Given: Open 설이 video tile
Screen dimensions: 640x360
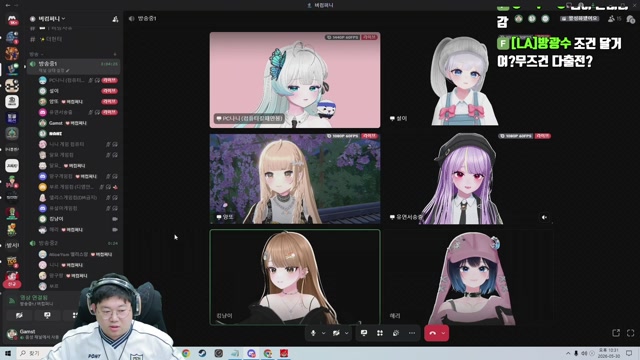Looking at the screenshot, I should click(468, 80).
